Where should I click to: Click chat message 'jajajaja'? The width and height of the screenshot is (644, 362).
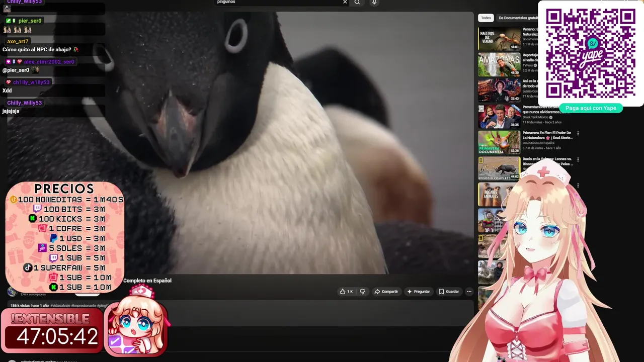(x=11, y=111)
